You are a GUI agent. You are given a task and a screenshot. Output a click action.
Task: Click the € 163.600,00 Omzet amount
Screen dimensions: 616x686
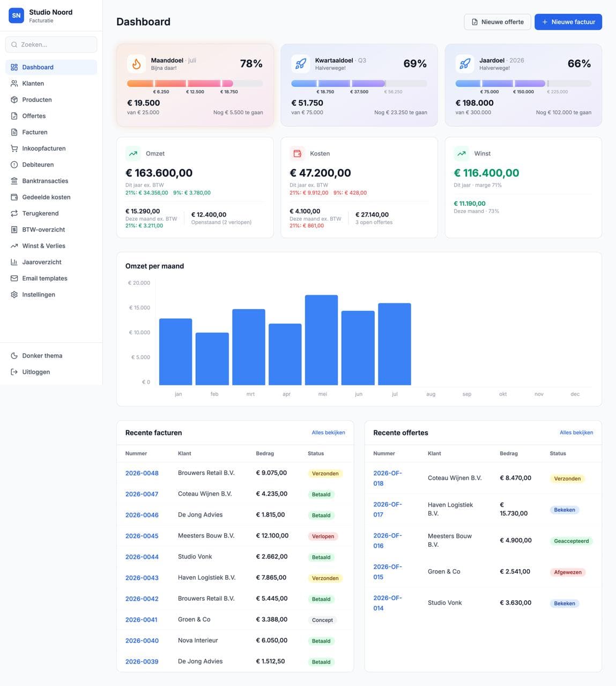pyautogui.click(x=159, y=173)
